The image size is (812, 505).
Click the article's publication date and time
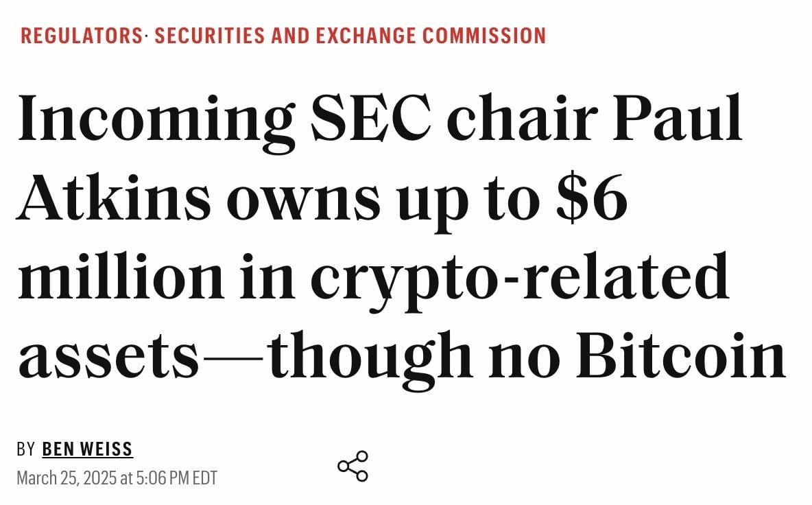click(x=117, y=478)
